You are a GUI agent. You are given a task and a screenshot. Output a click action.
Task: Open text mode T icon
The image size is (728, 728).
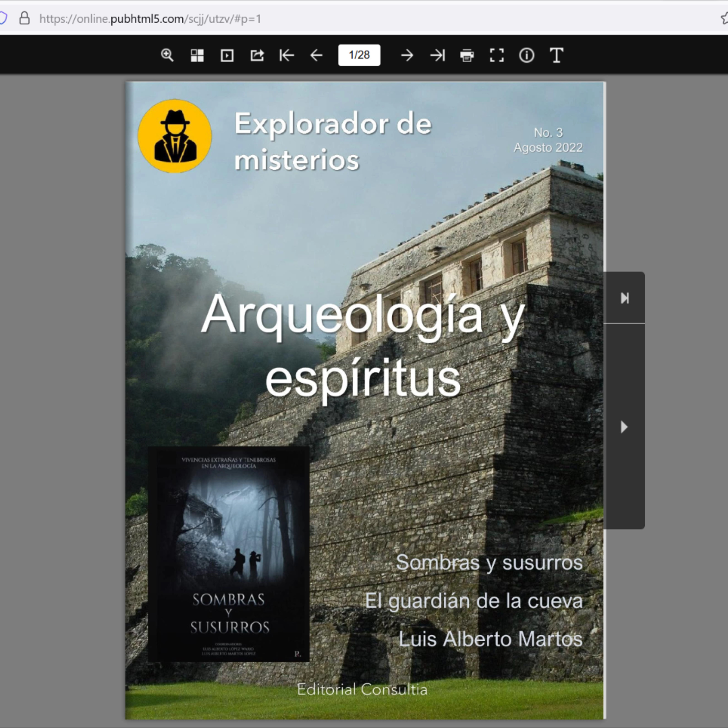[556, 55]
